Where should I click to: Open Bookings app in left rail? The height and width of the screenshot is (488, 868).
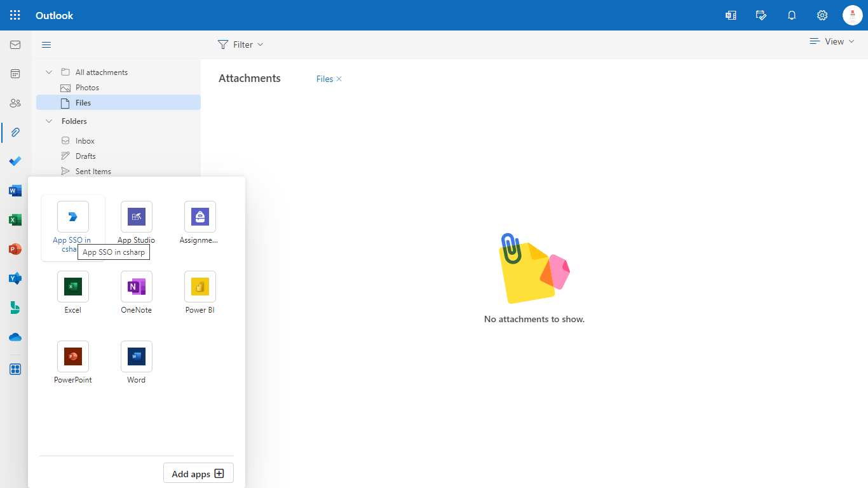[15, 308]
